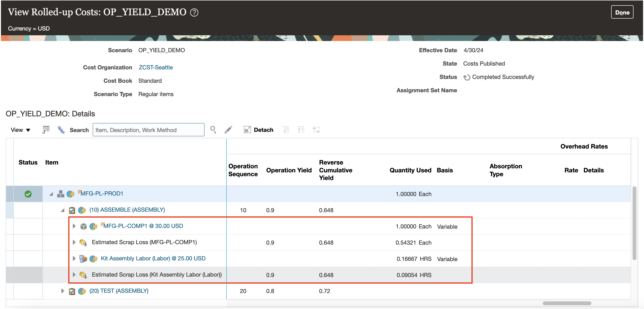Collapse the (10) ASSEMBLE (ASSEMBLY) operation
Viewport: 644px width, 309px height.
pyautogui.click(x=63, y=210)
